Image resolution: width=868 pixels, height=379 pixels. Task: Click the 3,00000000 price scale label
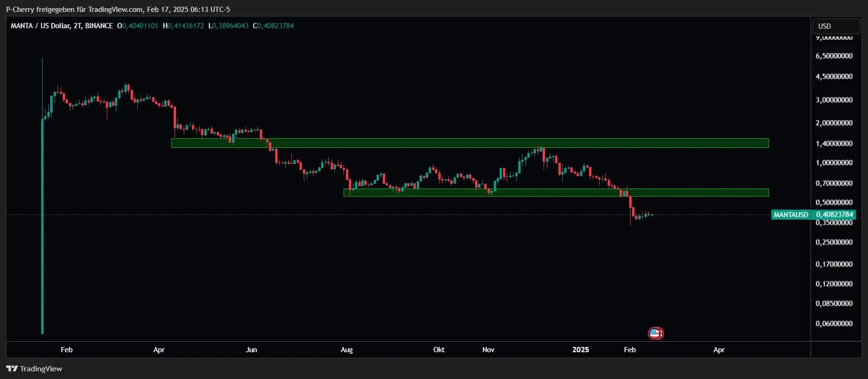pyautogui.click(x=834, y=100)
